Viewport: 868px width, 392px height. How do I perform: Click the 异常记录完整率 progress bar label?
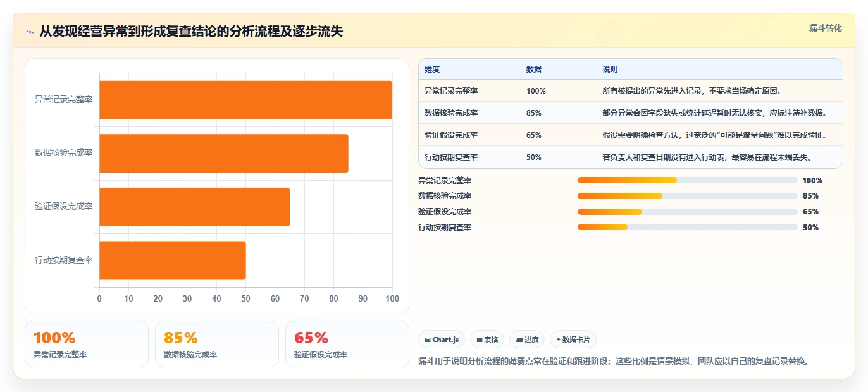pos(445,181)
